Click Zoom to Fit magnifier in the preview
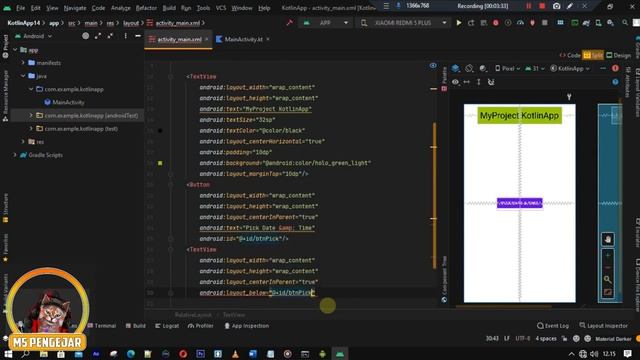This screenshot has height=360, width=640. (x=608, y=280)
